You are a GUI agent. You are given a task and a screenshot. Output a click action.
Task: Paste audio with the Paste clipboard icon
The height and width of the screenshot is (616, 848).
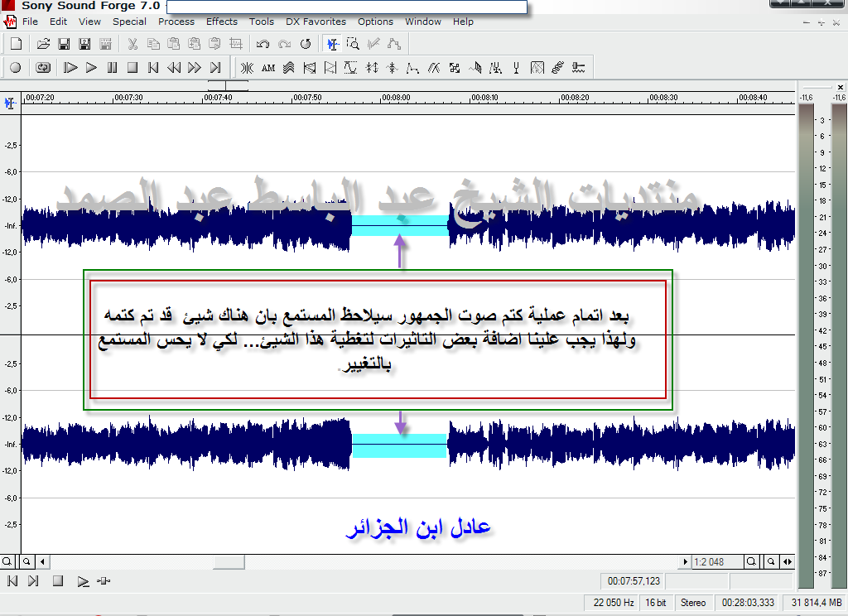tap(174, 44)
